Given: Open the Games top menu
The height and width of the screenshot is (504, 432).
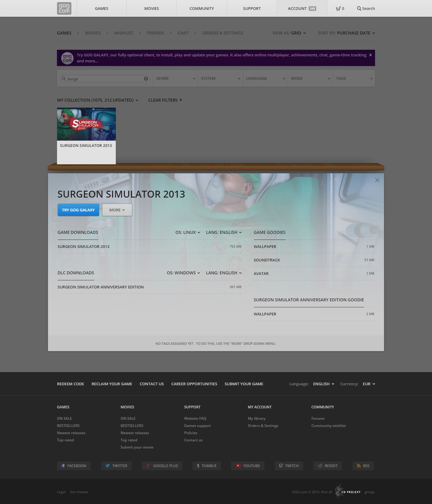Looking at the screenshot, I should 101,8.
